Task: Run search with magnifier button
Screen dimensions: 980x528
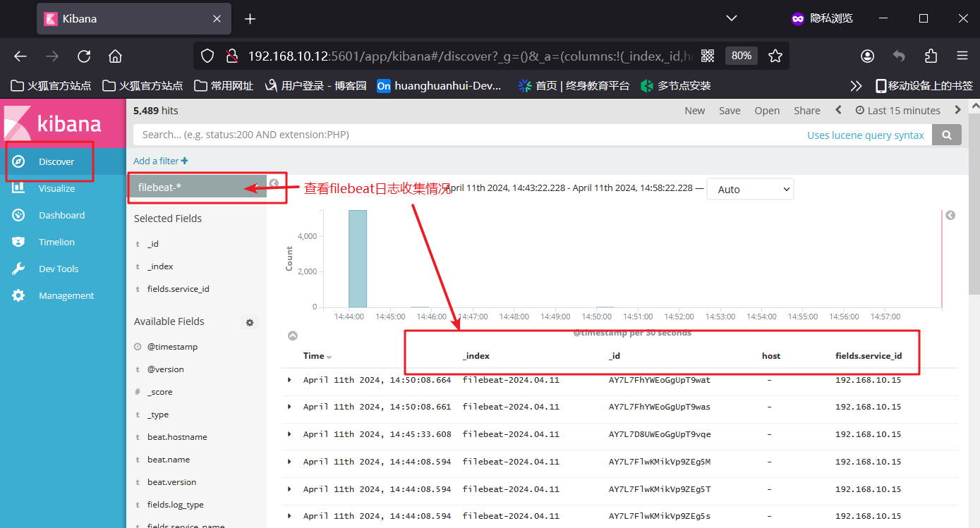Action: pyautogui.click(x=947, y=135)
